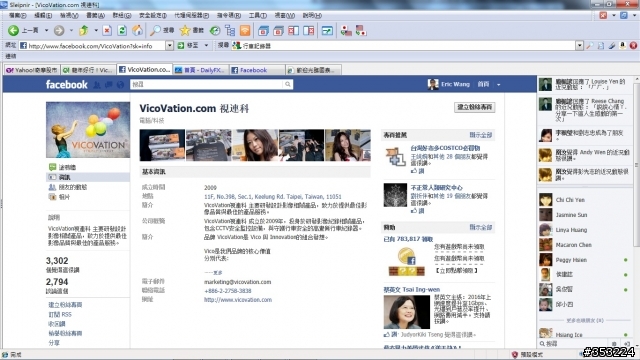The image size is (640, 360).
Task: Open http://www.vicovation.com website link
Action: tap(238, 300)
